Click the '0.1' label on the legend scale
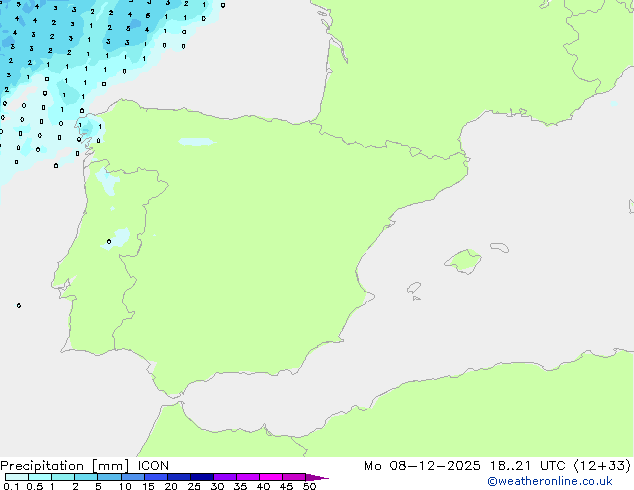The width and height of the screenshot is (634, 490). point(11,486)
